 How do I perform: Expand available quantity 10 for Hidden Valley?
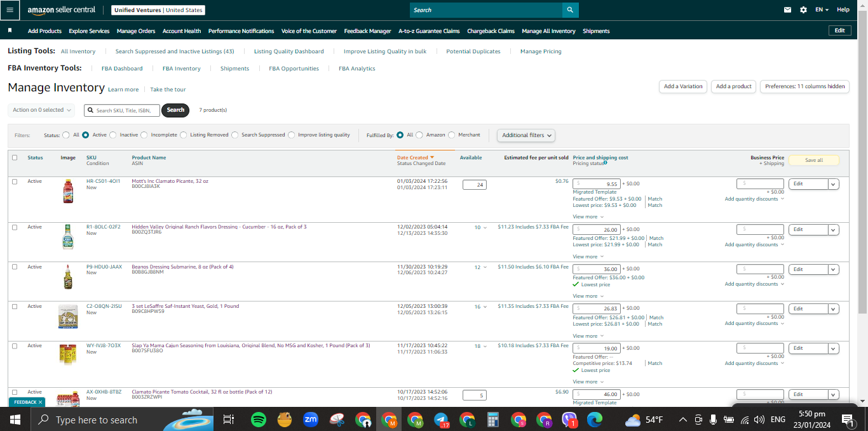480,227
